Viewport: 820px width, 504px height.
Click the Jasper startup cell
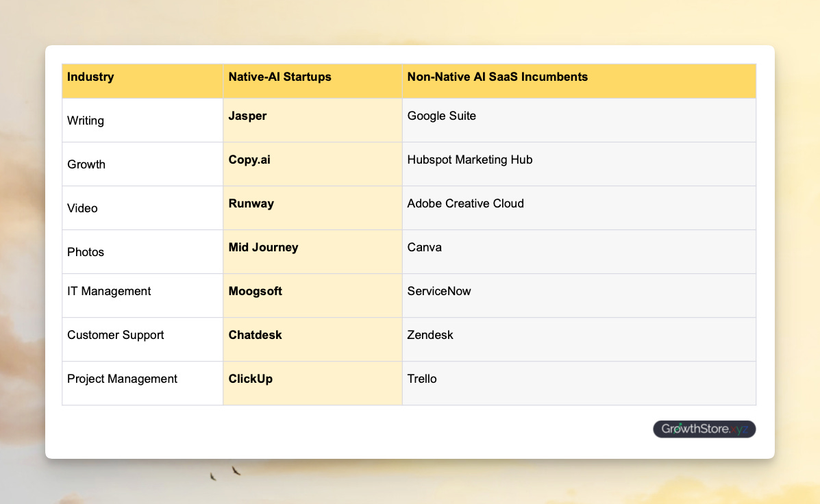[312, 121]
